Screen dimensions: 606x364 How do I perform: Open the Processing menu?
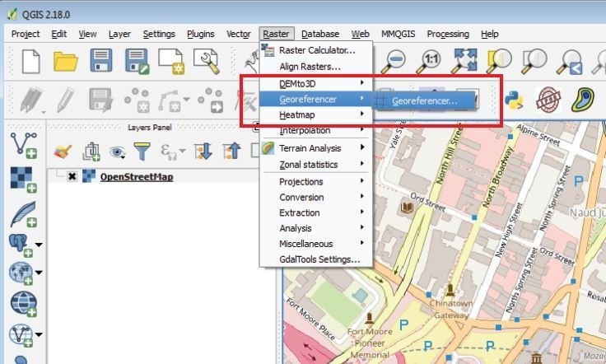click(448, 34)
